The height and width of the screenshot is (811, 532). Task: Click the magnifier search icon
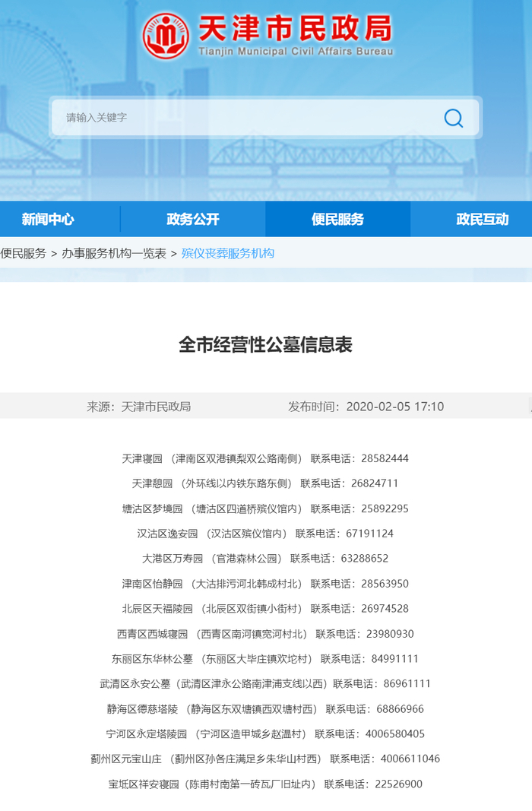[454, 118]
